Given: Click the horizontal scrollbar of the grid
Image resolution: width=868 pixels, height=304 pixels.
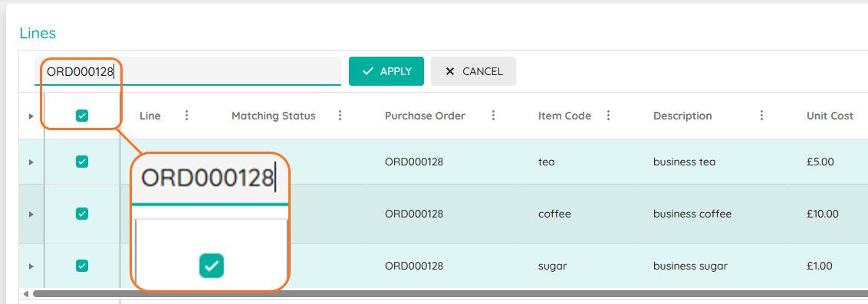Looking at the screenshot, I should pyautogui.click(x=450, y=293).
